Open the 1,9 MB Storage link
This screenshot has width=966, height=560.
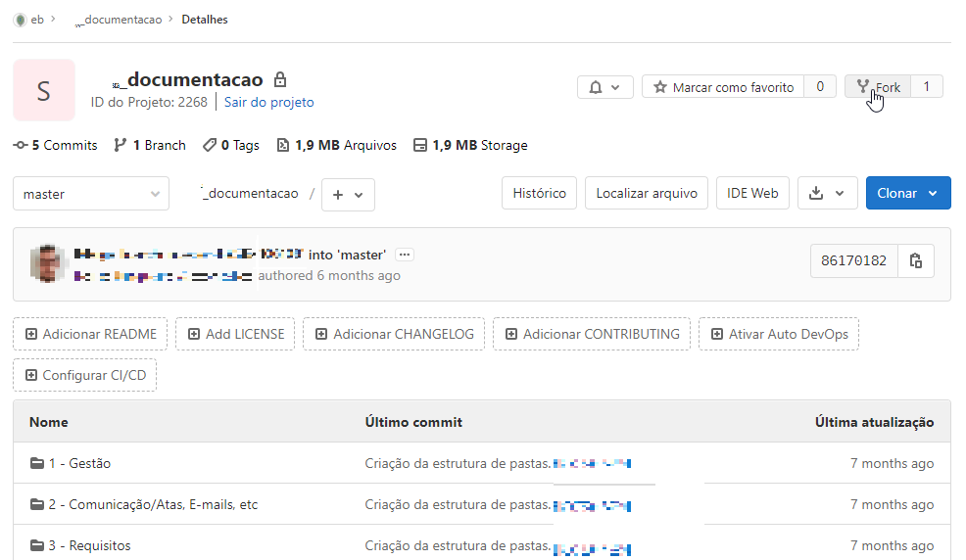click(470, 145)
